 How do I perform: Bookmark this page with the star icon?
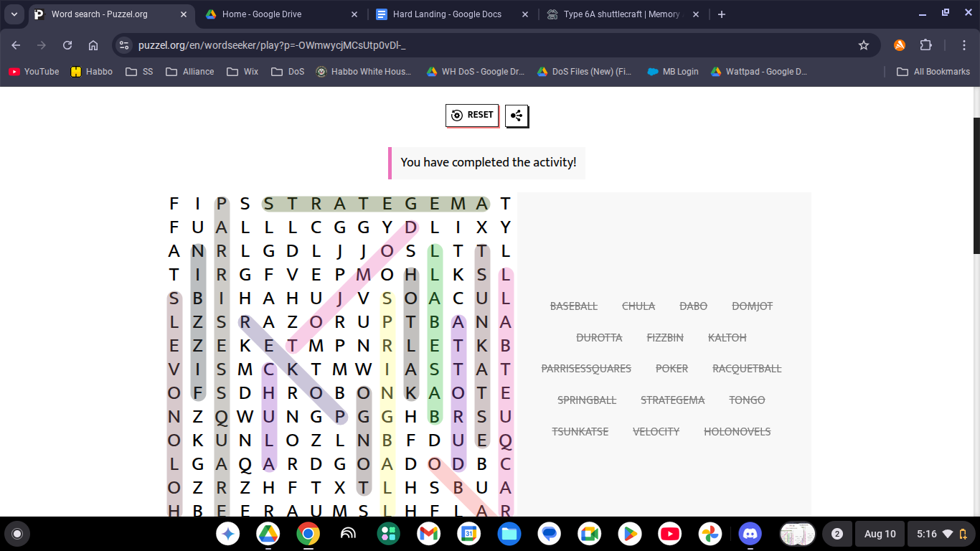[x=864, y=45]
